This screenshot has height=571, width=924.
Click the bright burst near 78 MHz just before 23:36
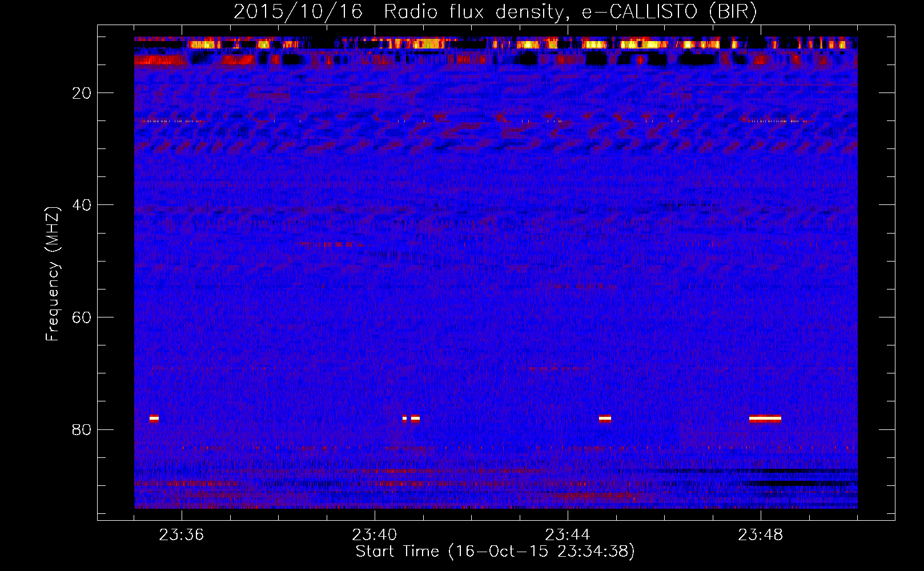pyautogui.click(x=154, y=419)
